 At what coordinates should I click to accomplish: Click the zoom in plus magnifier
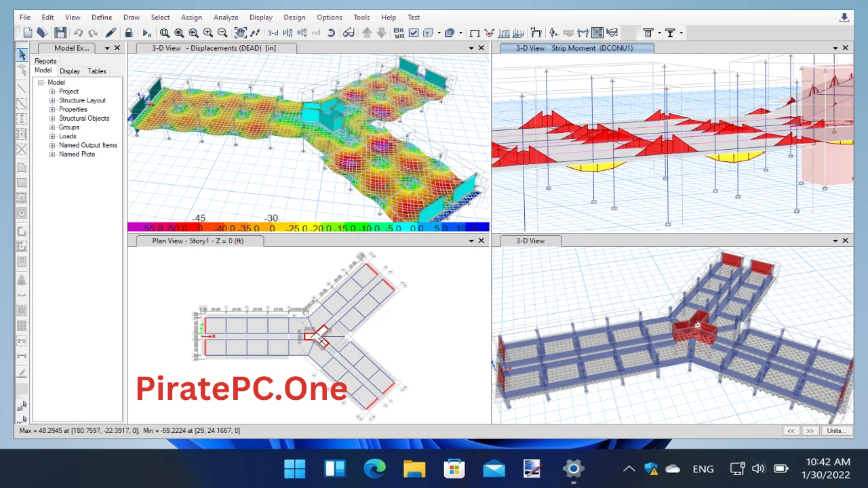point(208,33)
